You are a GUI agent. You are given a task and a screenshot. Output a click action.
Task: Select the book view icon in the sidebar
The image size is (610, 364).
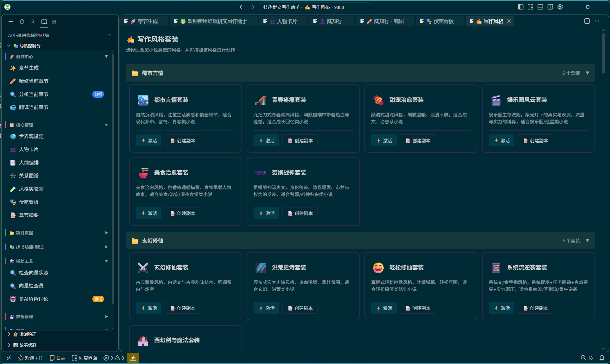point(44,22)
